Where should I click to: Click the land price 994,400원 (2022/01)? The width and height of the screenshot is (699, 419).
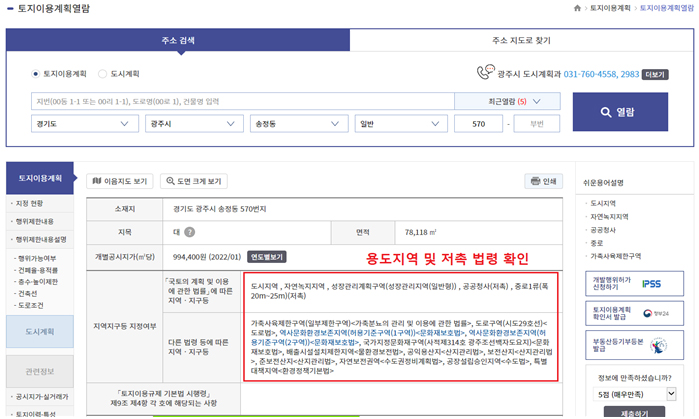tap(207, 257)
